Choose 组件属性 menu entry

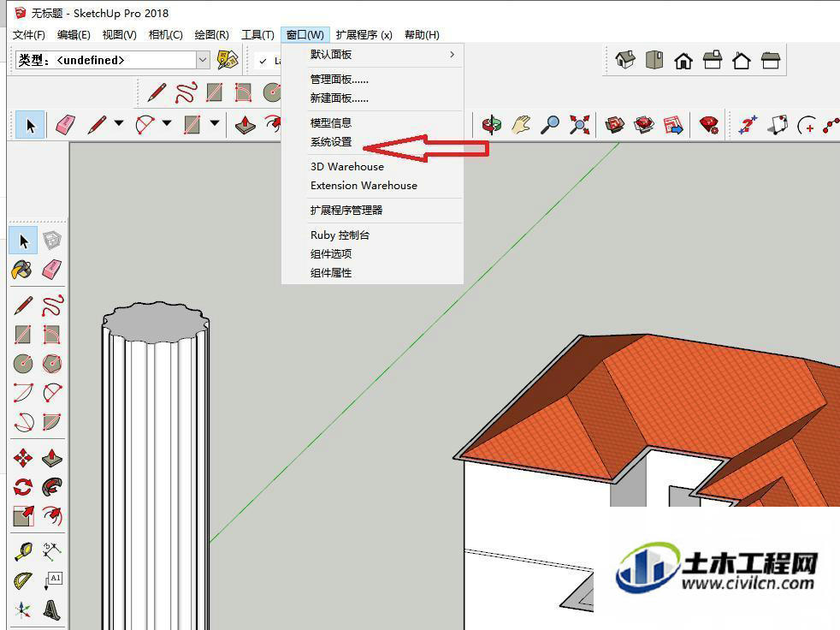(372, 273)
